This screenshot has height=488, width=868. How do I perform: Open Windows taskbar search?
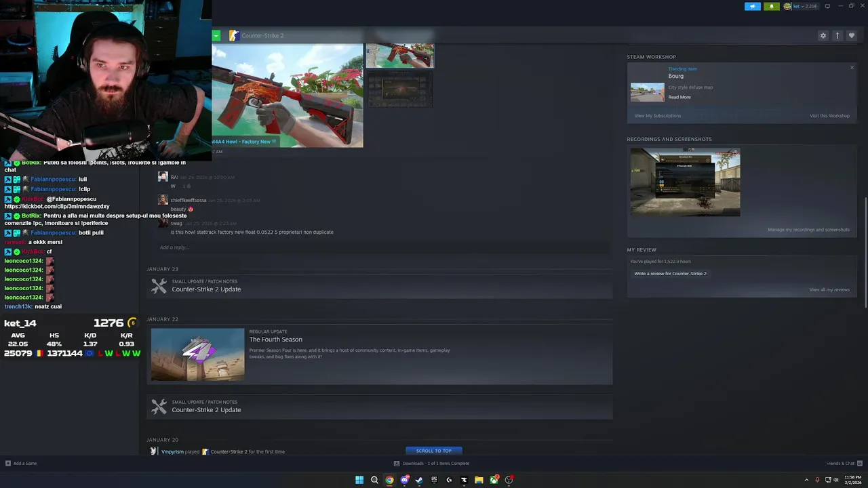pyautogui.click(x=374, y=480)
